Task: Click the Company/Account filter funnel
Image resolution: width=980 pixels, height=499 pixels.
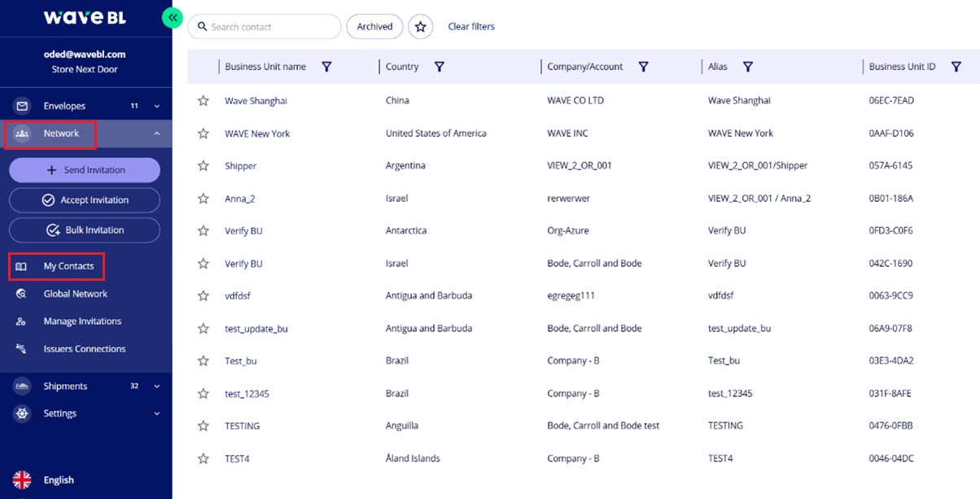Action: point(643,67)
